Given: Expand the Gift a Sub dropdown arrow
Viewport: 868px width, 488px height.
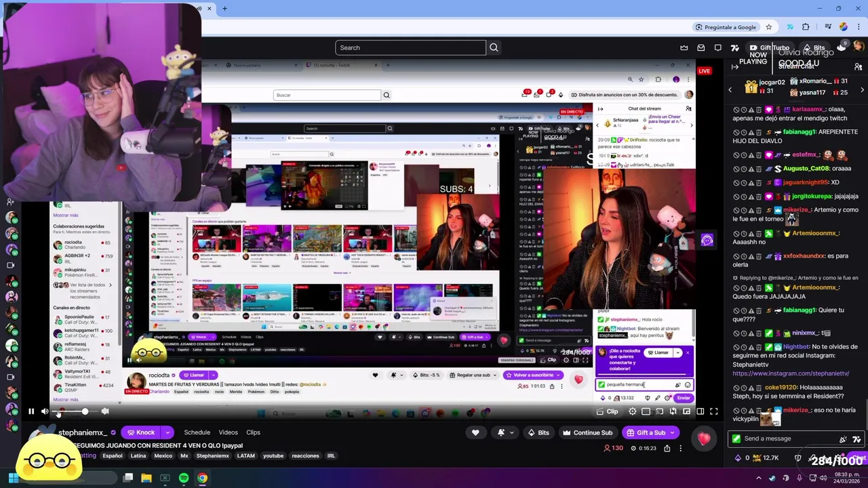Looking at the screenshot, I should [673, 432].
